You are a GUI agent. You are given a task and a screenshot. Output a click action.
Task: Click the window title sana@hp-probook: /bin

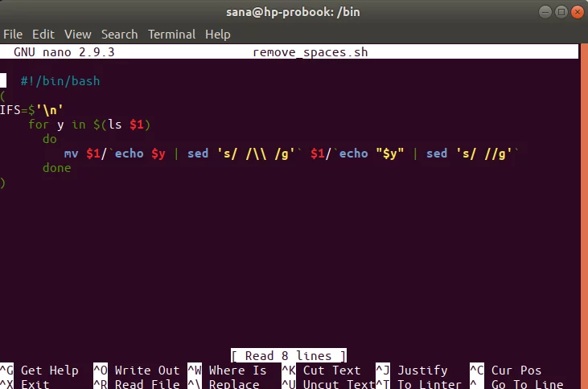[x=293, y=12]
